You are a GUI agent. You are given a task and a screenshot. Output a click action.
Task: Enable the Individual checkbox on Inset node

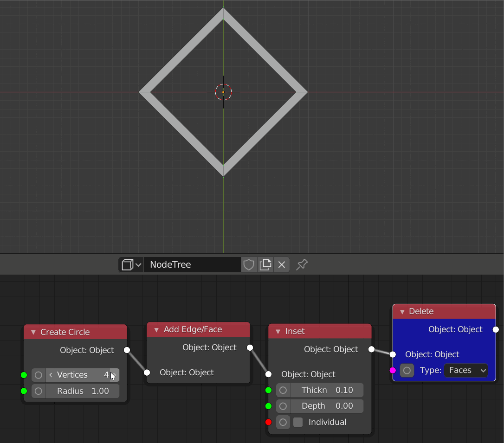pyautogui.click(x=297, y=422)
